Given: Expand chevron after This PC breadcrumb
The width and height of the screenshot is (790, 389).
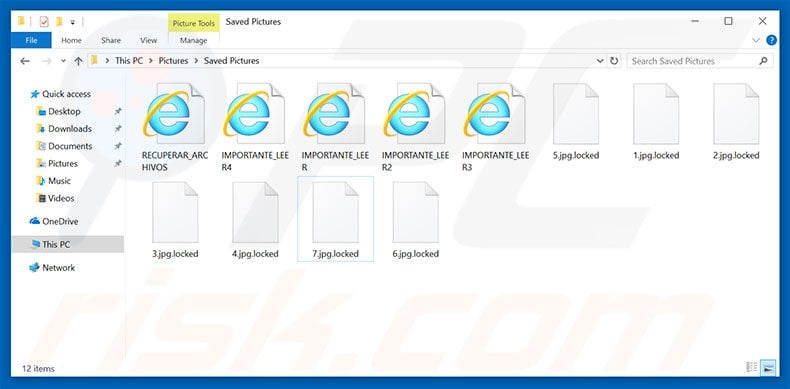Looking at the screenshot, I should tap(151, 61).
